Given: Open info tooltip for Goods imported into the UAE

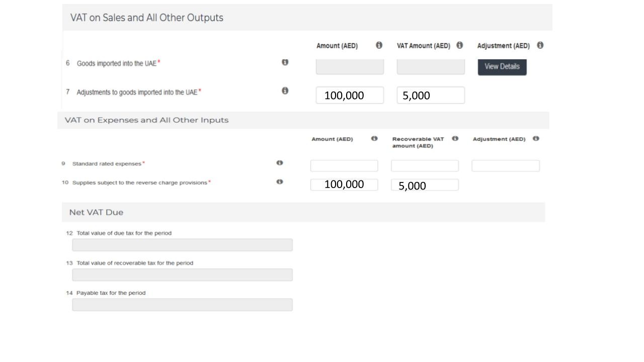Looking at the screenshot, I should click(x=286, y=61).
